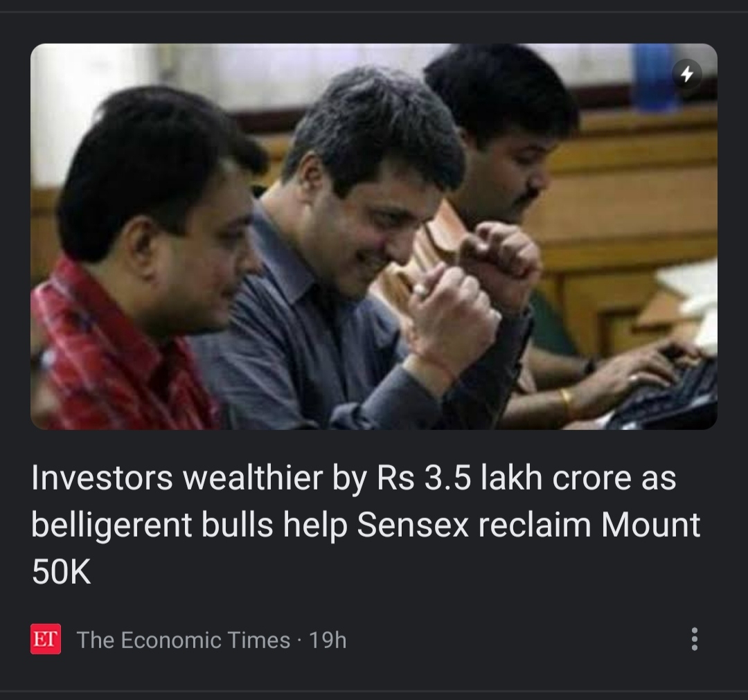Click the '19h' timestamp
This screenshot has width=748, height=700.
(328, 640)
